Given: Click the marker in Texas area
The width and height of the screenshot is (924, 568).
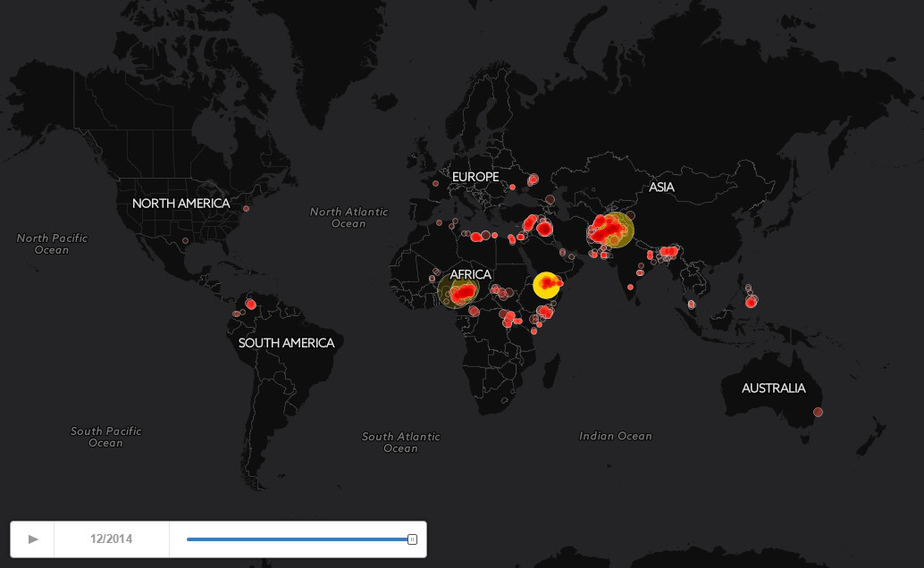Looking at the screenshot, I should 185,240.
